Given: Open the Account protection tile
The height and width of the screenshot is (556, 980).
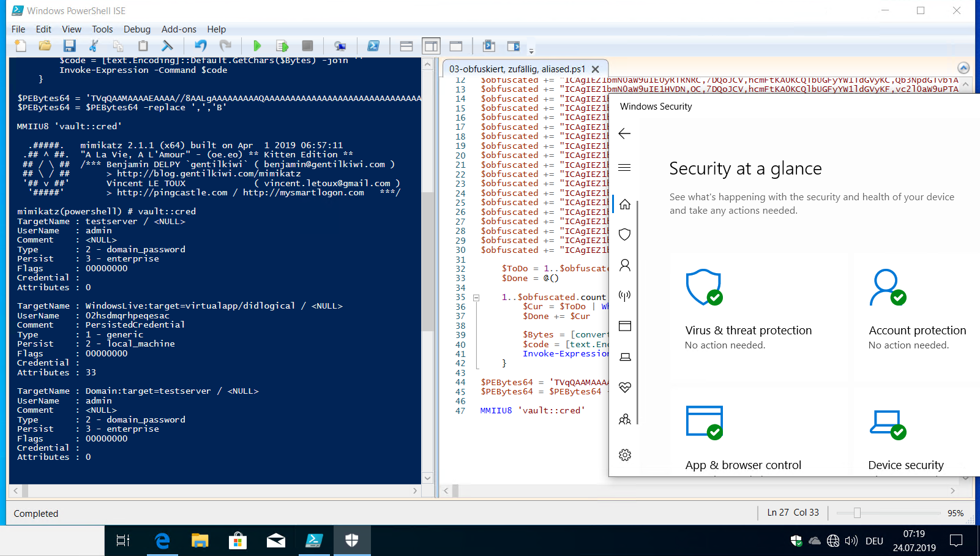Looking at the screenshot, I should click(x=916, y=317).
